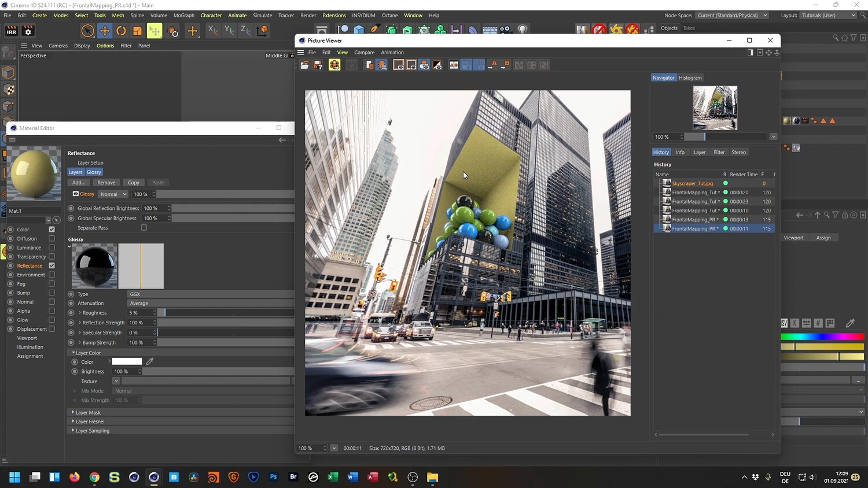
Task: Click the Assign button
Action: point(823,238)
